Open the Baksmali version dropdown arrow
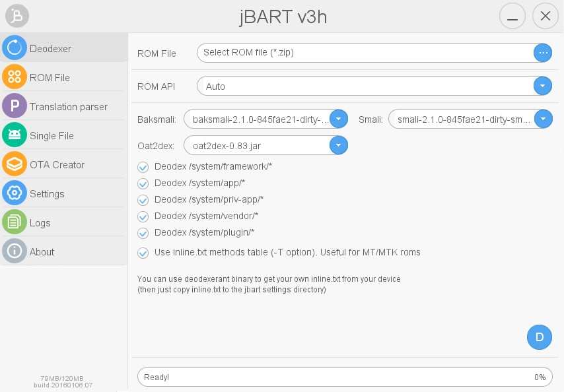The image size is (564, 392). pyautogui.click(x=339, y=119)
